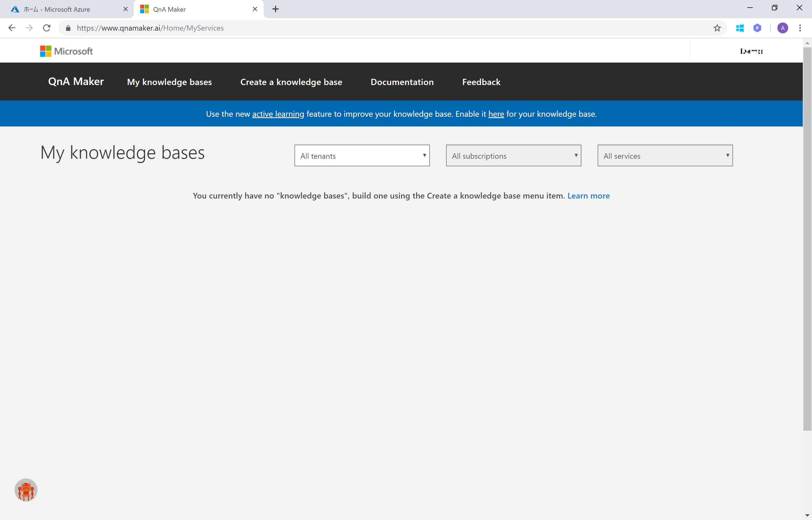The width and height of the screenshot is (812, 520).
Task: Open the Chrome three-dot menu
Action: 800,28
